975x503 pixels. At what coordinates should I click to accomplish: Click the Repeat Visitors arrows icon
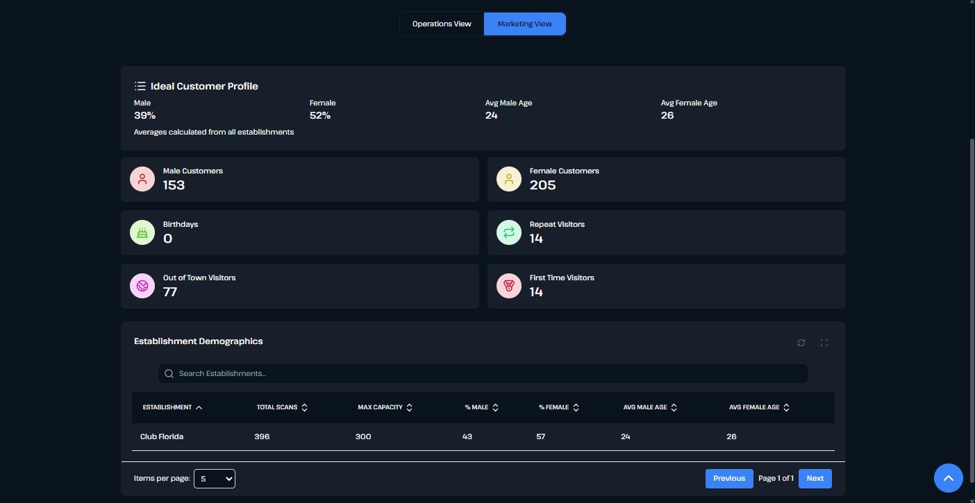tap(509, 233)
